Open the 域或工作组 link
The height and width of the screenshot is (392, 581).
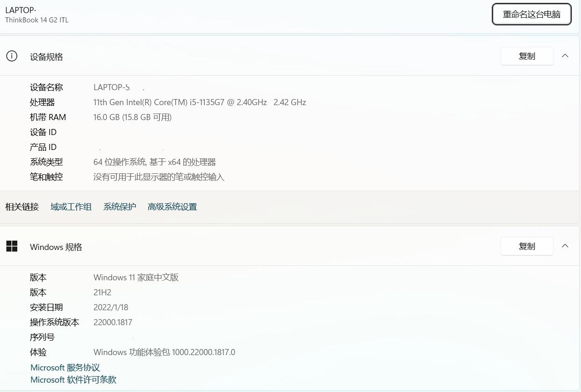pos(71,207)
